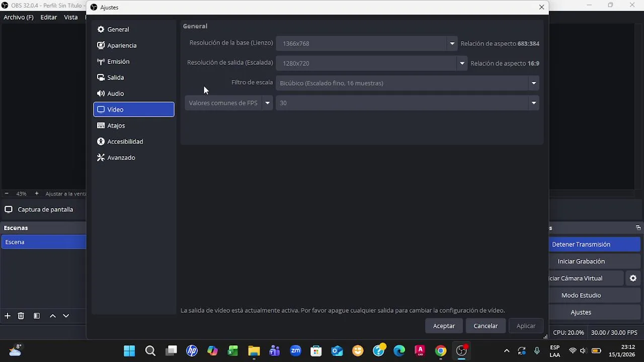Viewport: 644px width, 362px height.
Task: Confirm settings with the Aceptar button
Action: click(x=444, y=326)
